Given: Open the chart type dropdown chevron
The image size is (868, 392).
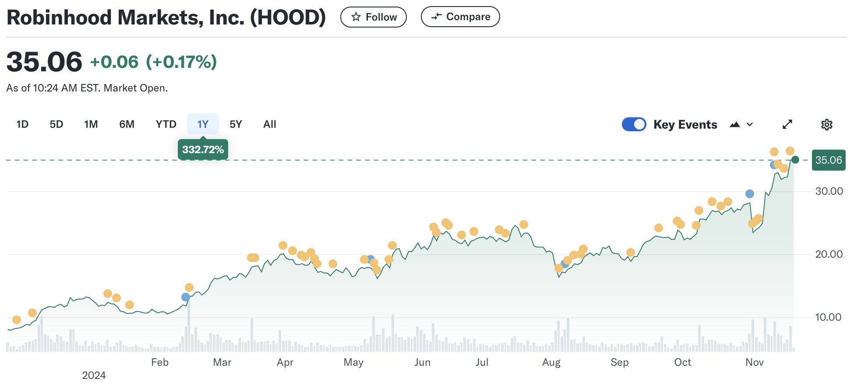Looking at the screenshot, I should [750, 125].
